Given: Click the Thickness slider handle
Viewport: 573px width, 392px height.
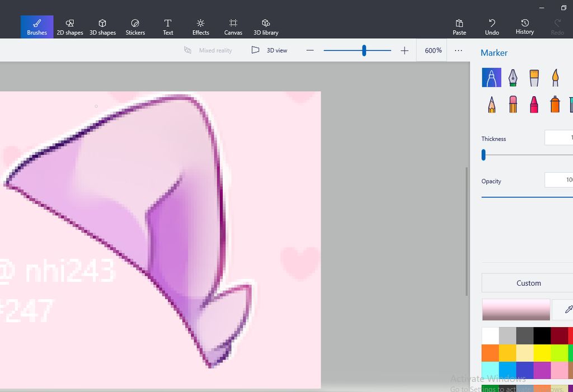Looking at the screenshot, I should [483, 155].
